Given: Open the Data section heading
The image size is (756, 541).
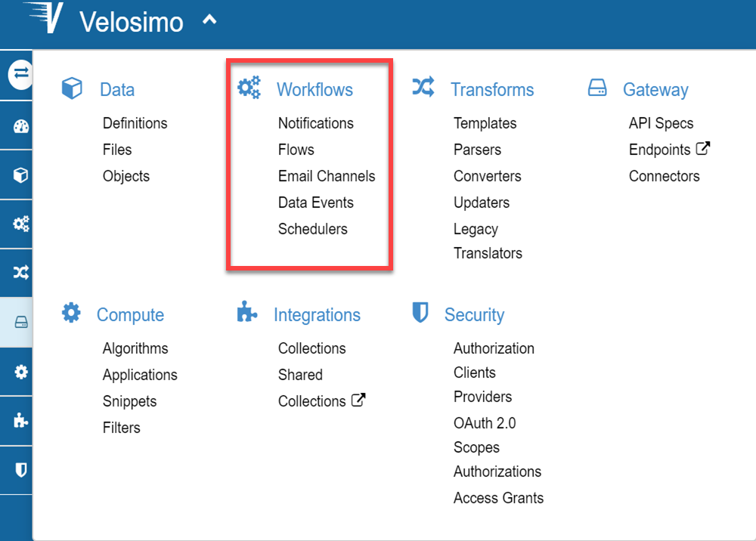Looking at the screenshot, I should pos(117,90).
